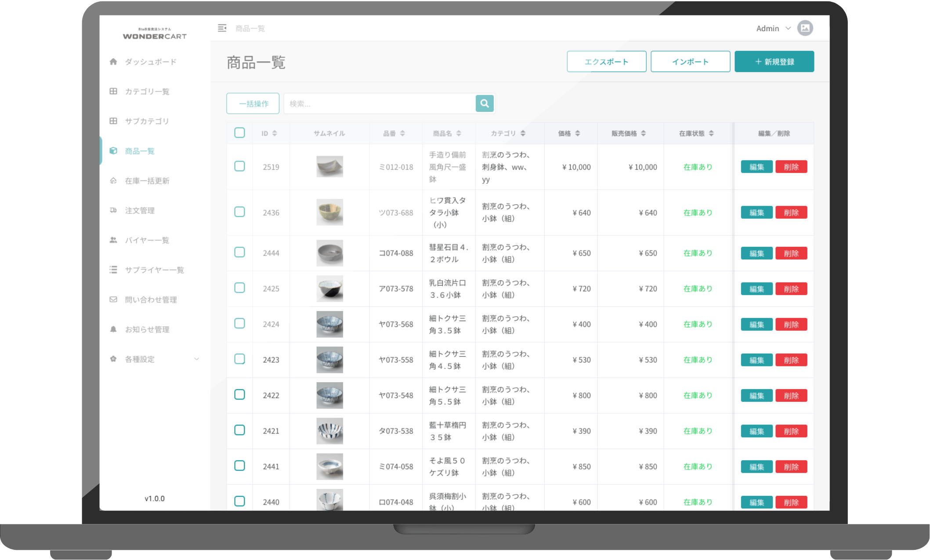The height and width of the screenshot is (560, 930).
Task: Click the search magnifier button
Action: tap(485, 103)
